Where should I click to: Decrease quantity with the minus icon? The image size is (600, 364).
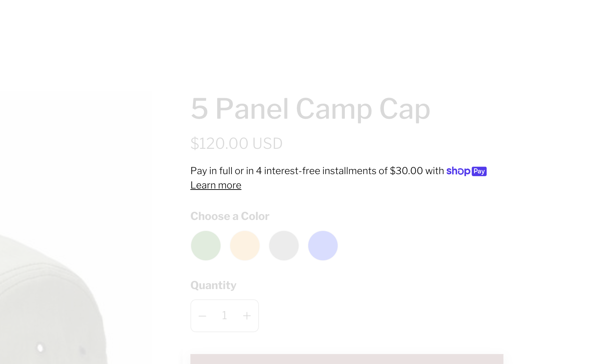(202, 316)
